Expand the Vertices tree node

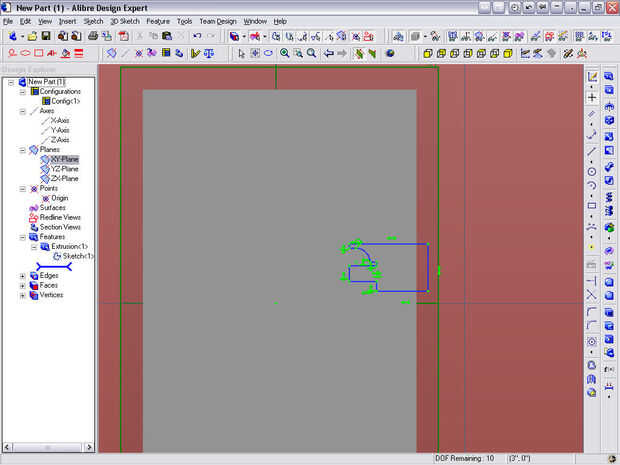pyautogui.click(x=23, y=295)
